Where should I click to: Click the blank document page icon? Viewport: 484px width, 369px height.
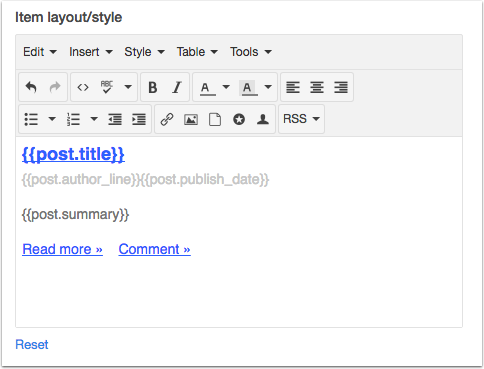pos(215,119)
